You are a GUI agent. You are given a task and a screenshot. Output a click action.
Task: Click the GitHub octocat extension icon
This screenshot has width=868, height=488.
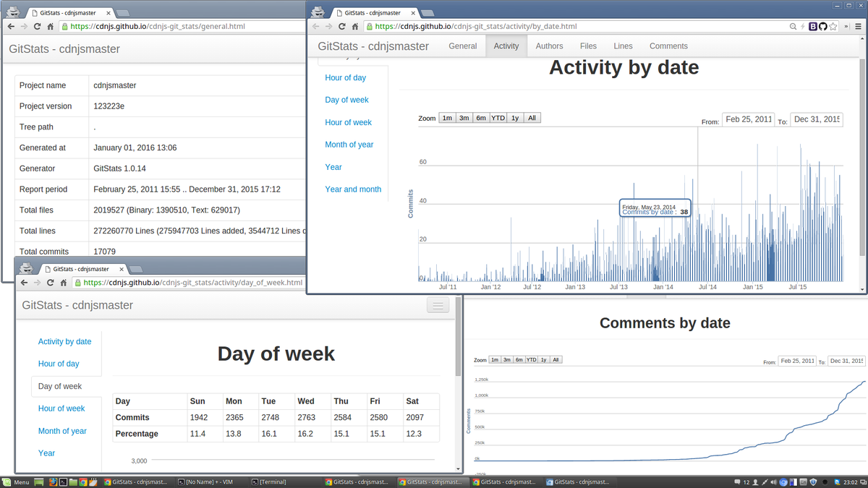(823, 26)
